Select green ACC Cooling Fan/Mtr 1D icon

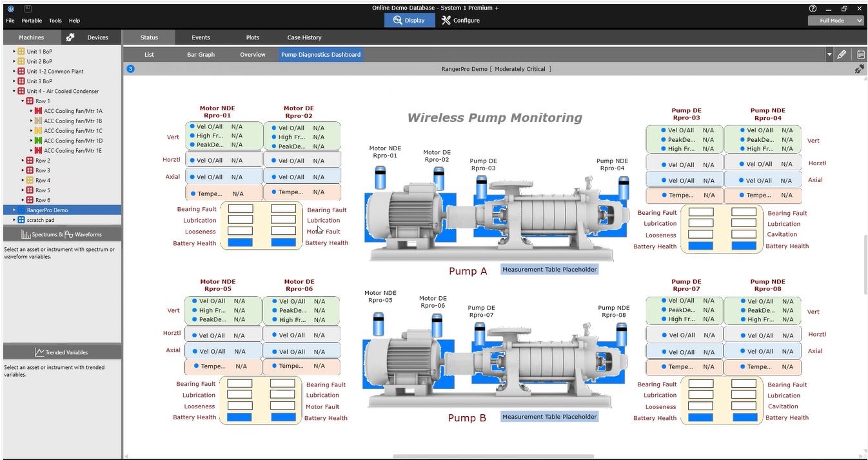(x=38, y=141)
